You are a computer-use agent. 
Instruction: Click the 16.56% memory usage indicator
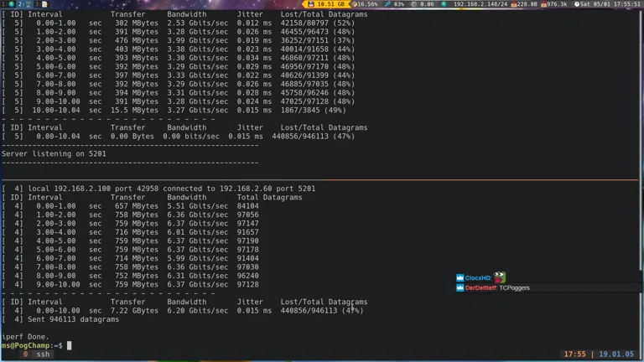365,4
